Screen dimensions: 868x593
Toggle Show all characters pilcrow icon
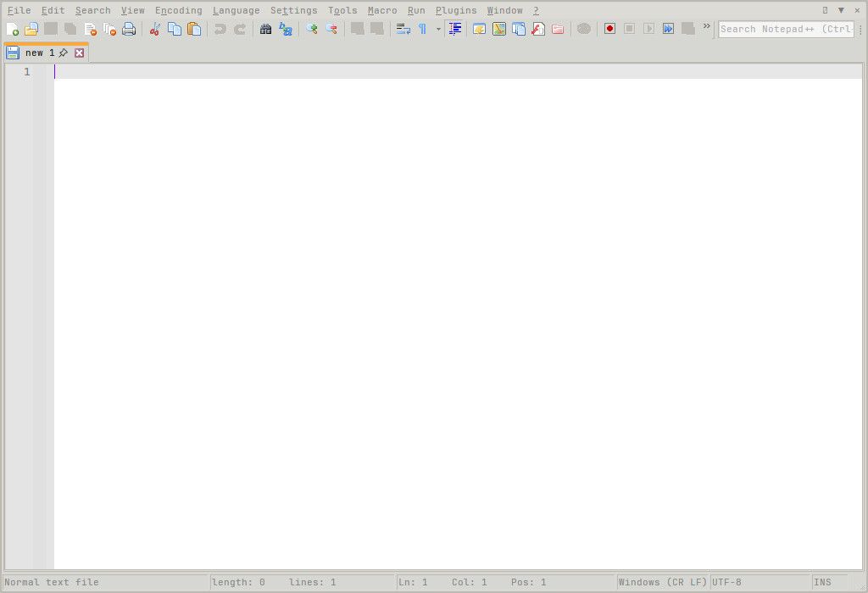pos(422,29)
